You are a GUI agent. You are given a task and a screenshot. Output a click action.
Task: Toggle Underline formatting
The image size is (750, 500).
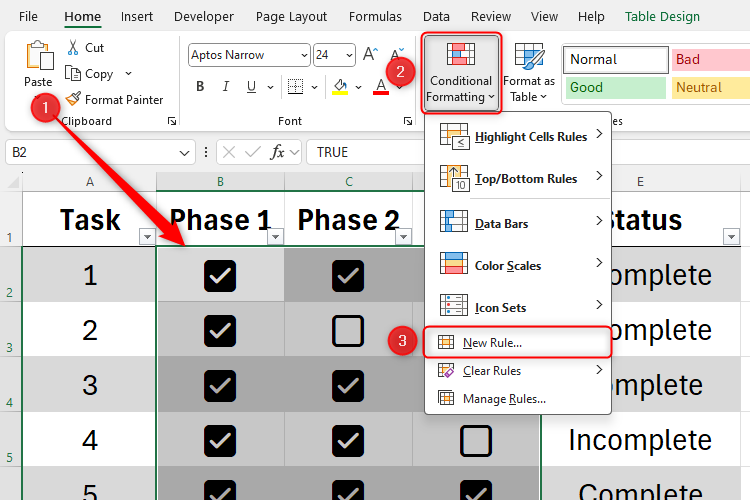(251, 87)
